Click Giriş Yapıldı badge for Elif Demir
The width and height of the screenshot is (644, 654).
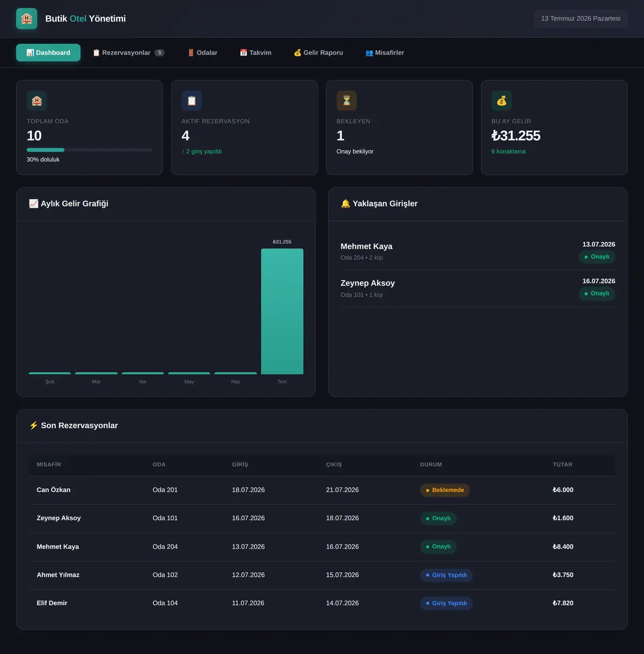coord(447,604)
